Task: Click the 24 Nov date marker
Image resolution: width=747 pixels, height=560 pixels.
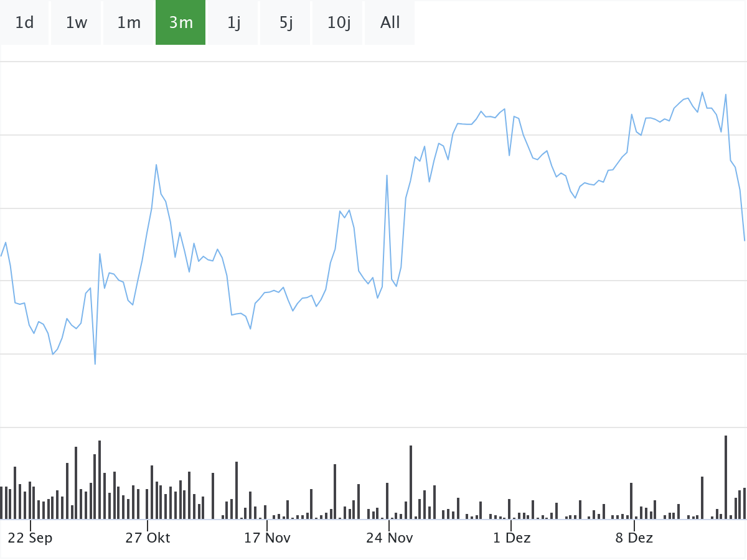Action: pos(389,538)
